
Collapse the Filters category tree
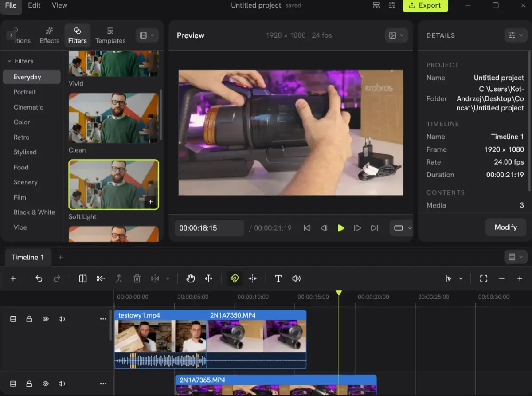point(9,61)
